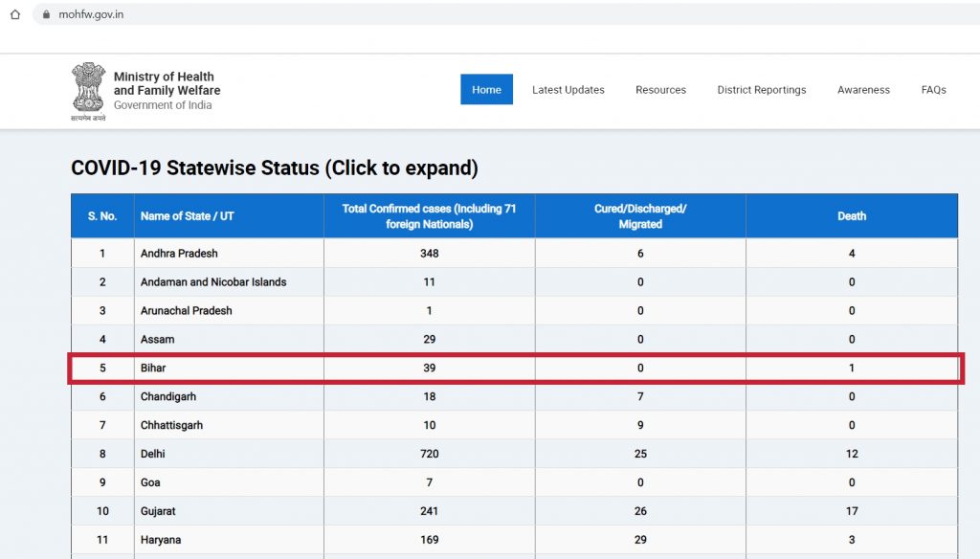
Task: Click Gujarat death count 17
Action: (x=852, y=511)
